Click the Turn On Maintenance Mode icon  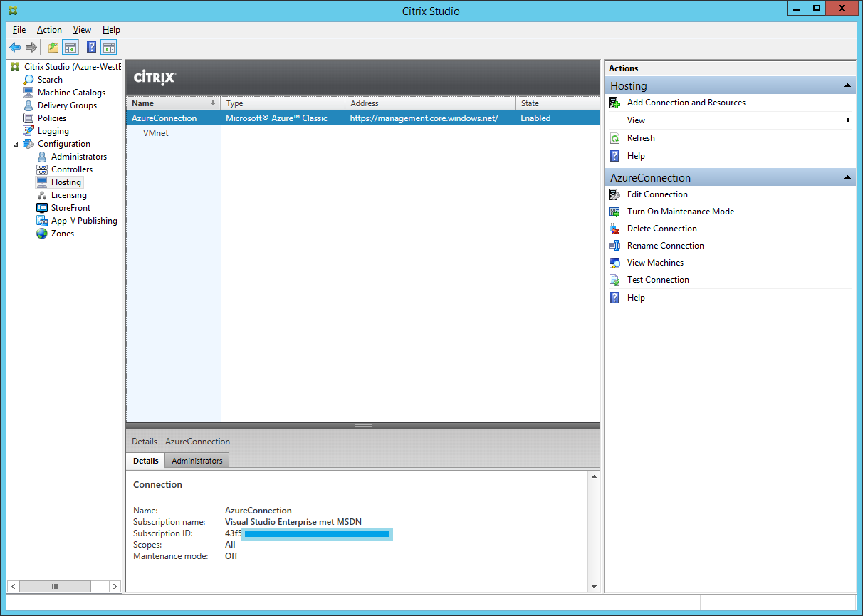click(614, 212)
